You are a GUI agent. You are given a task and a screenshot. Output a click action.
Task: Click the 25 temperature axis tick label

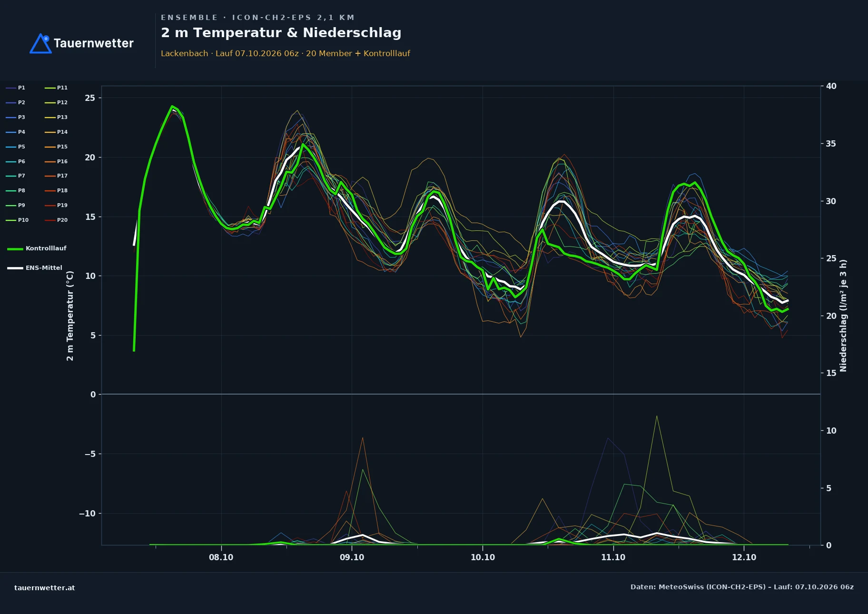(x=90, y=98)
